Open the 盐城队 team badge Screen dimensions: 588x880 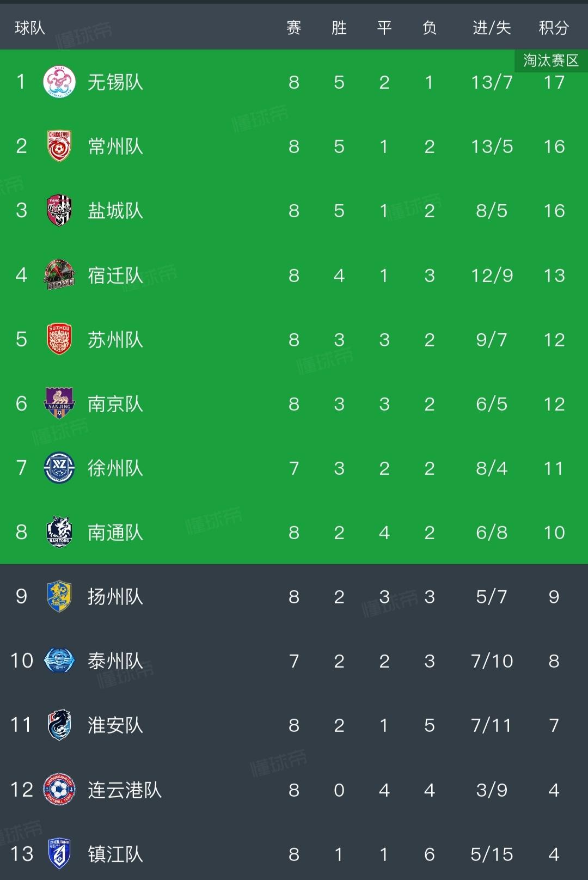point(59,211)
